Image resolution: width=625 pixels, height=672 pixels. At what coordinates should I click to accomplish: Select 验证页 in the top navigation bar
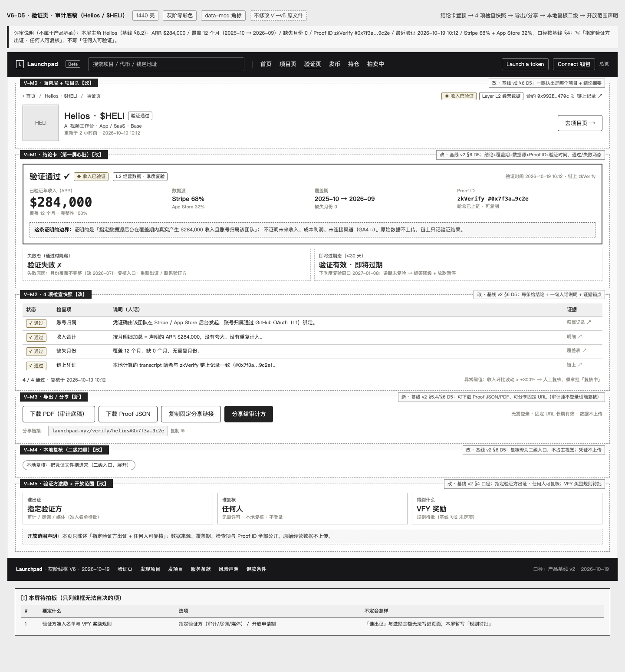click(x=312, y=64)
